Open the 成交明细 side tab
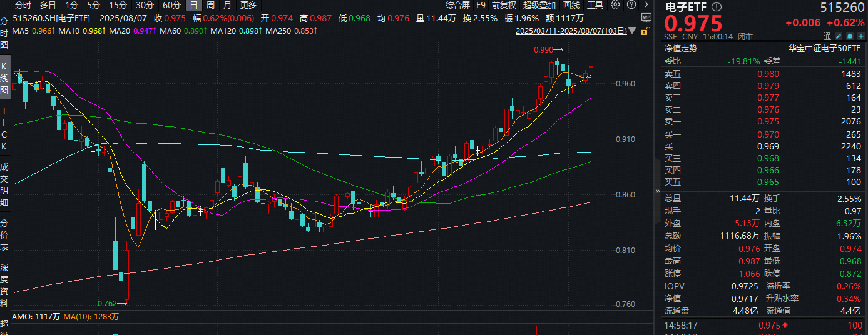This screenshot has height=335, width=868. coord(4,184)
